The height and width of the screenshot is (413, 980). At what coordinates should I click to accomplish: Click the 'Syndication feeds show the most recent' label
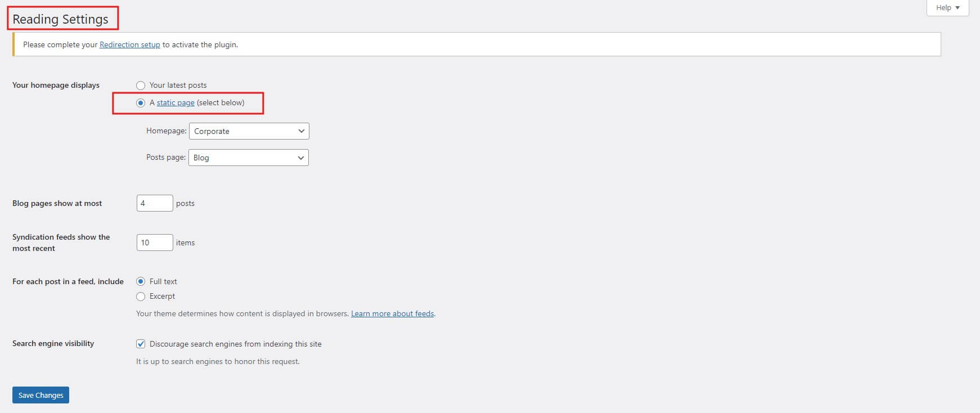pyautogui.click(x=61, y=243)
